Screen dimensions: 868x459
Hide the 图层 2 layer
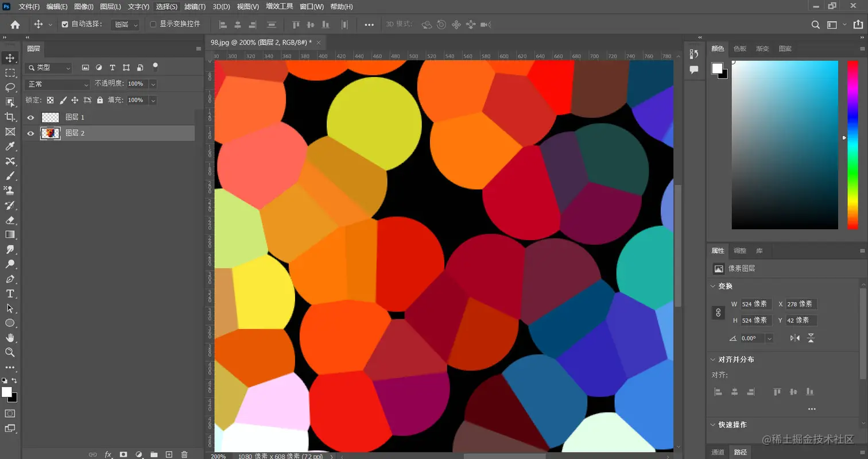[x=30, y=133]
